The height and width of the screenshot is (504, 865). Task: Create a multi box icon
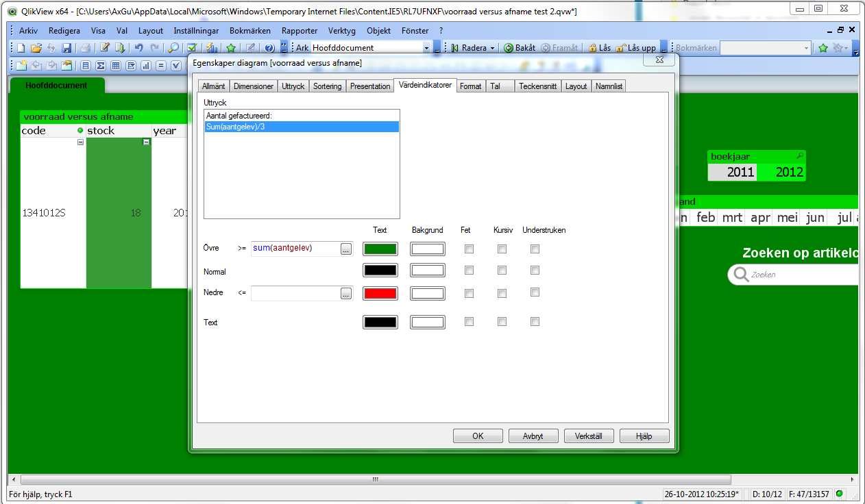click(131, 66)
